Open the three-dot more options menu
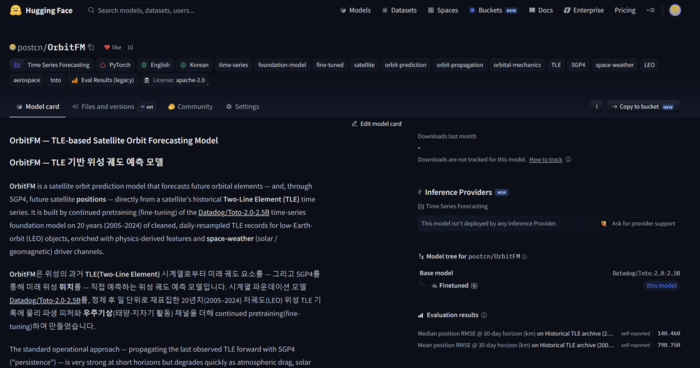This screenshot has height=368, width=700. 596,107
